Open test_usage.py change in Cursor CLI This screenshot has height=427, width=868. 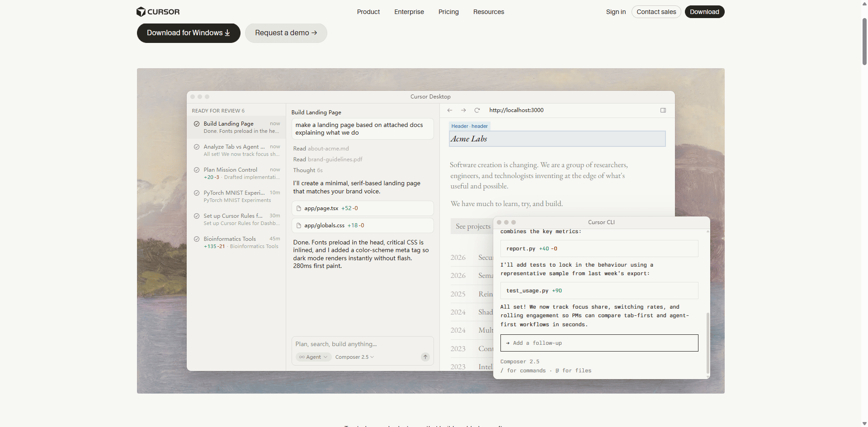599,291
